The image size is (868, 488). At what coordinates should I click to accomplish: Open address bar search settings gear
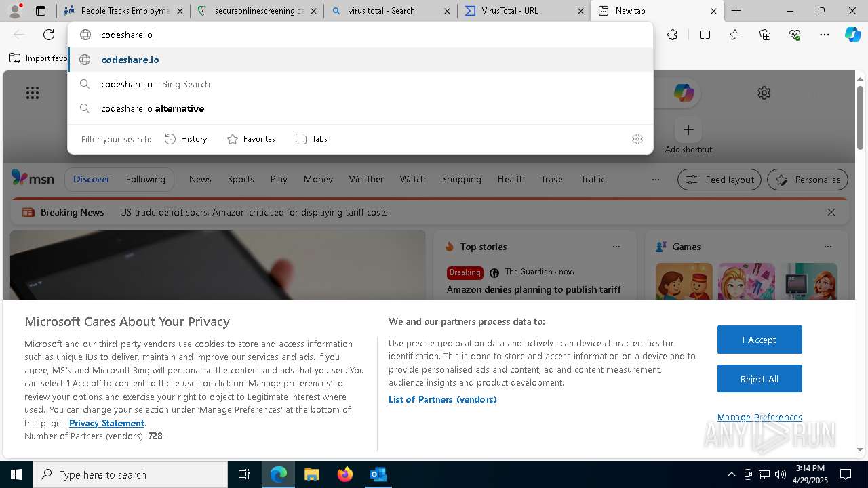637,139
